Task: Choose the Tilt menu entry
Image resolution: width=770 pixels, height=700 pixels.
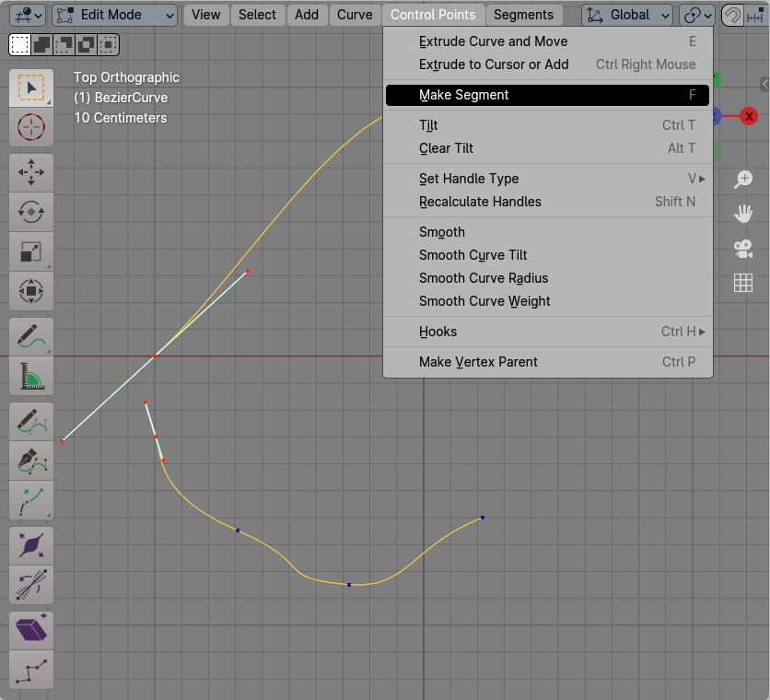Action: (547, 125)
